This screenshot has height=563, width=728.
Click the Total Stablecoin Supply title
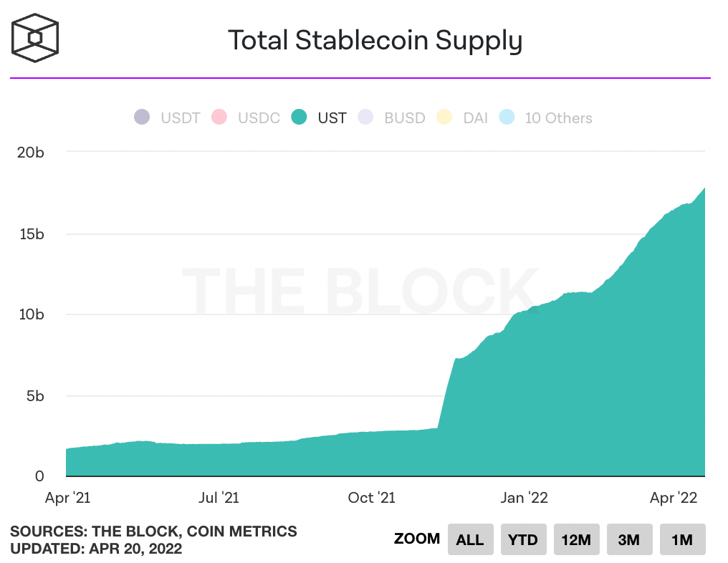click(375, 40)
